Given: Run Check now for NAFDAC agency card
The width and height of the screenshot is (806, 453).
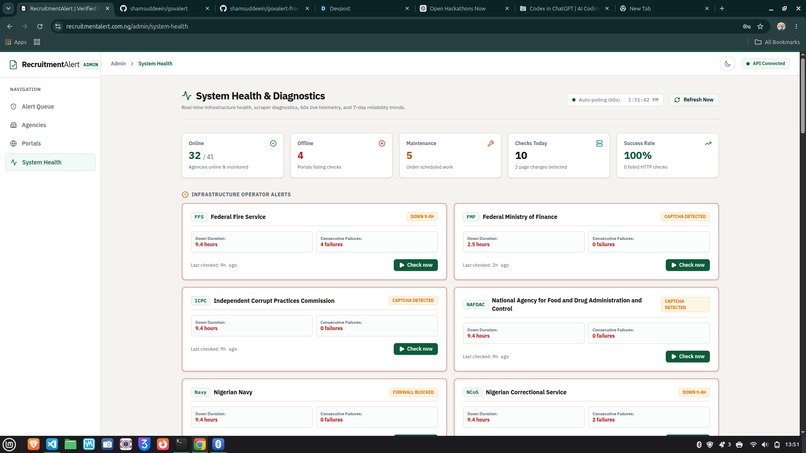Looking at the screenshot, I should pos(687,356).
